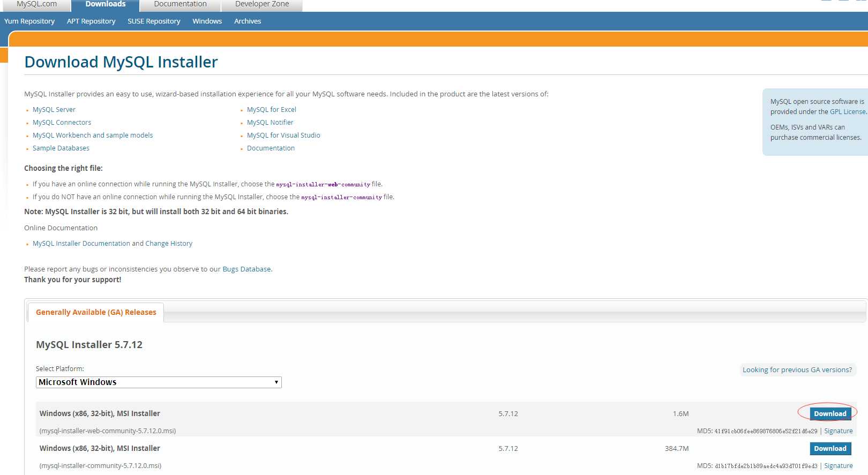Follow the MySQL Connectors link
Image resolution: width=868 pixels, height=475 pixels.
[62, 123]
